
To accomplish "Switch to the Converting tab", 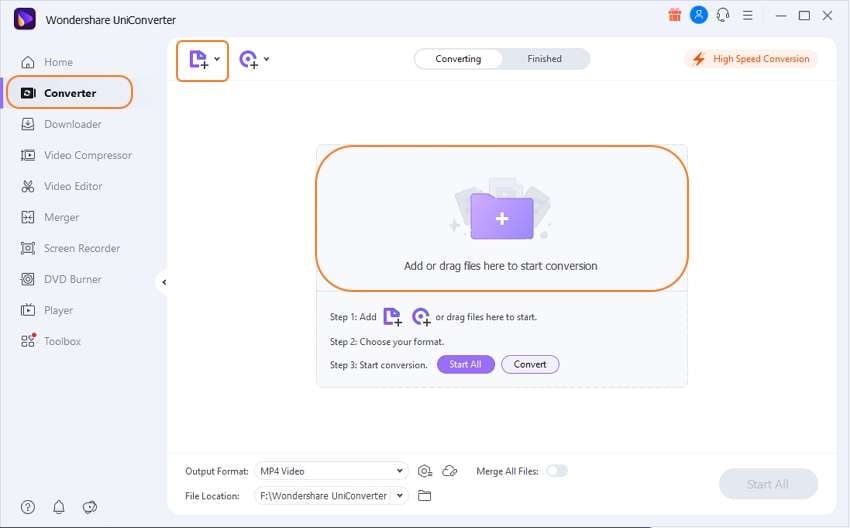I will (x=458, y=59).
